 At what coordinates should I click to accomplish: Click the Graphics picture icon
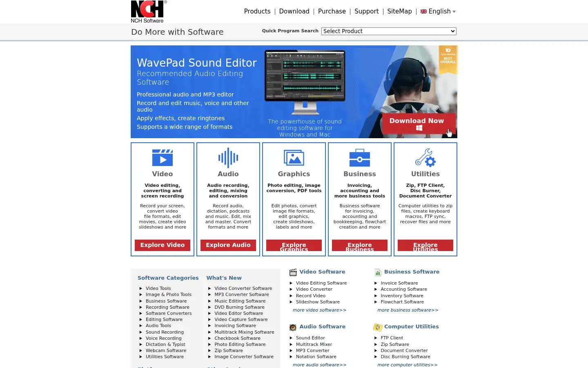pos(294,158)
